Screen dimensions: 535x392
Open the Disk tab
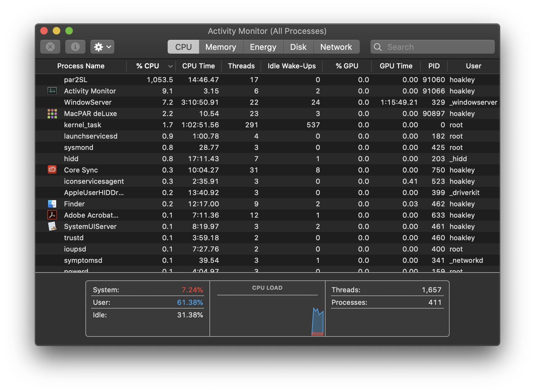tap(298, 47)
